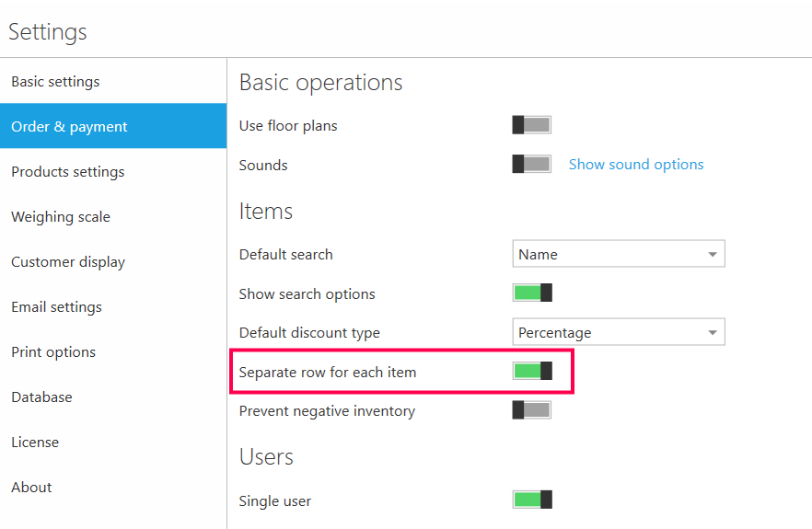The height and width of the screenshot is (529, 812).
Task: Open the Default search dropdown
Action: 617,254
